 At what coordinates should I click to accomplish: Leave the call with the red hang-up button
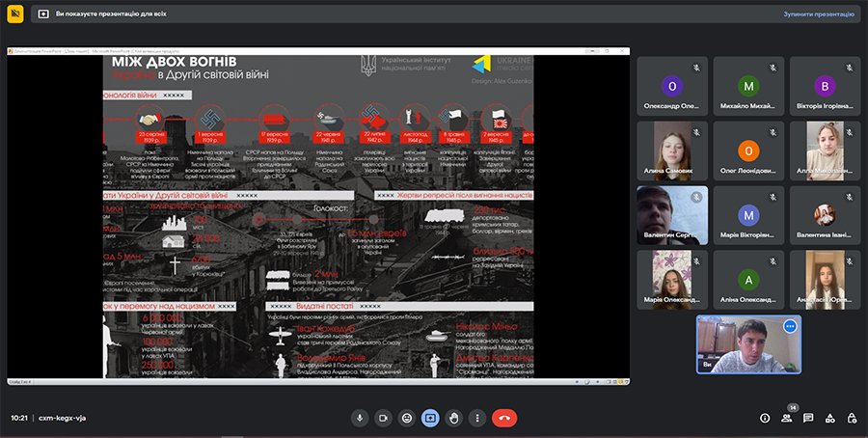(504, 418)
